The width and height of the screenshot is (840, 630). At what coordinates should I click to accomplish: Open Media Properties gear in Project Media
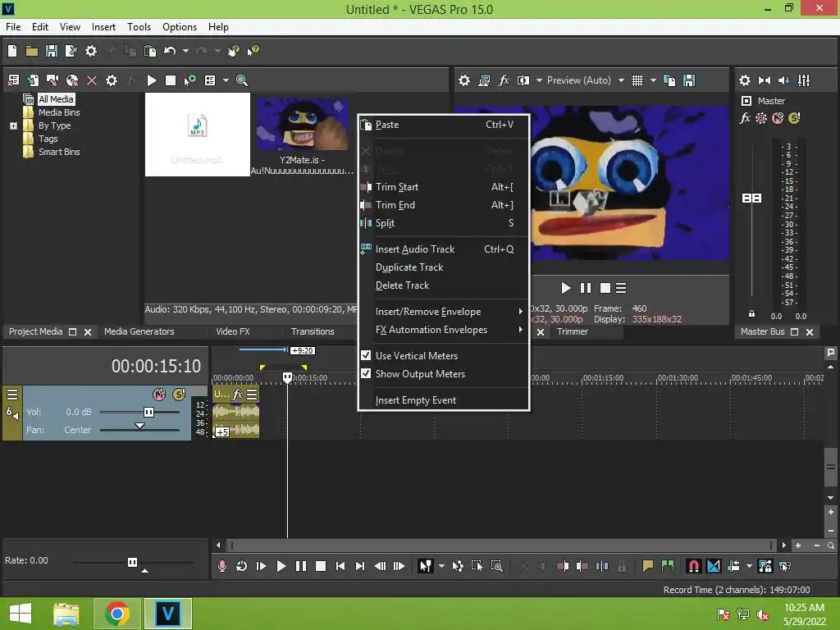[x=112, y=80]
